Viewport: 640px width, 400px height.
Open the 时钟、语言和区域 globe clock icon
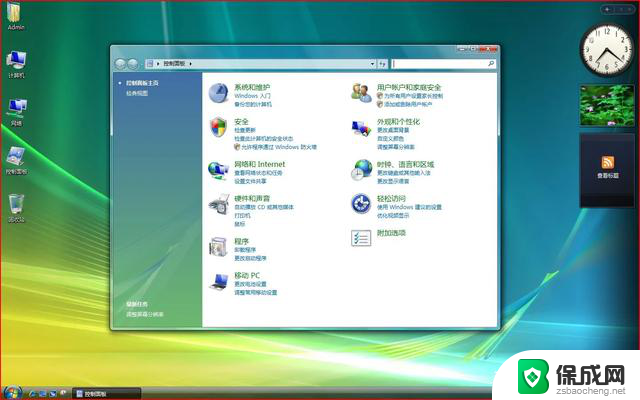coord(361,170)
